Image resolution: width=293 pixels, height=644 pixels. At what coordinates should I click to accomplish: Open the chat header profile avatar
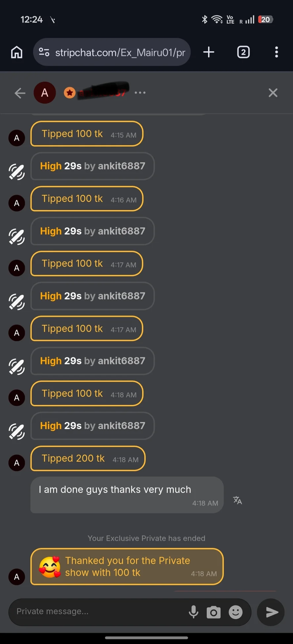(45, 93)
